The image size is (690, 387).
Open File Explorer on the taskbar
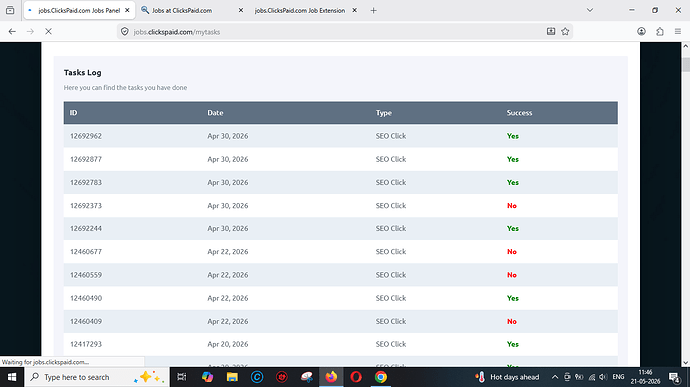(232, 377)
